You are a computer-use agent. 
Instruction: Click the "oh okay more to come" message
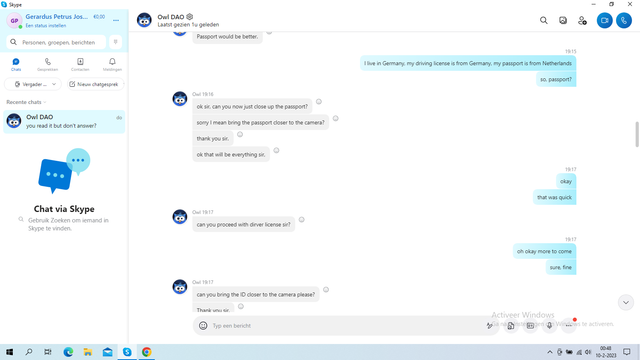[544, 251]
